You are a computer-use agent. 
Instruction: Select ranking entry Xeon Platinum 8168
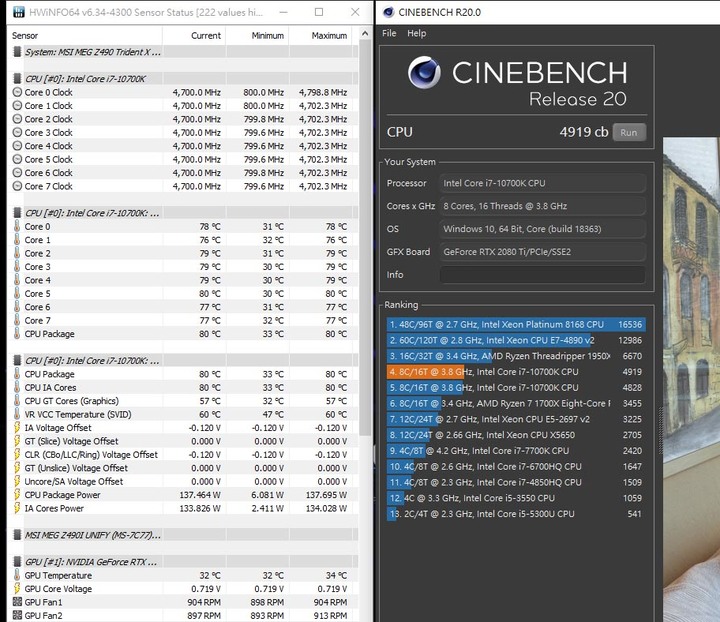516,325
